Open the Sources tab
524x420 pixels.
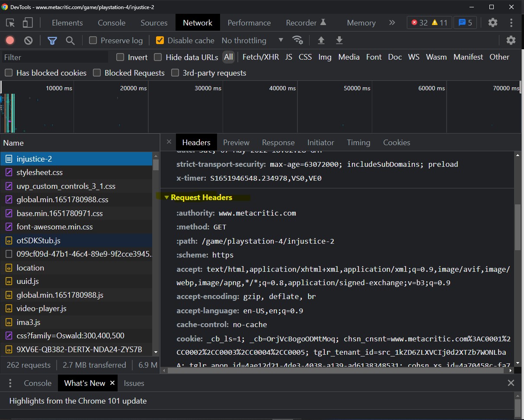click(154, 22)
